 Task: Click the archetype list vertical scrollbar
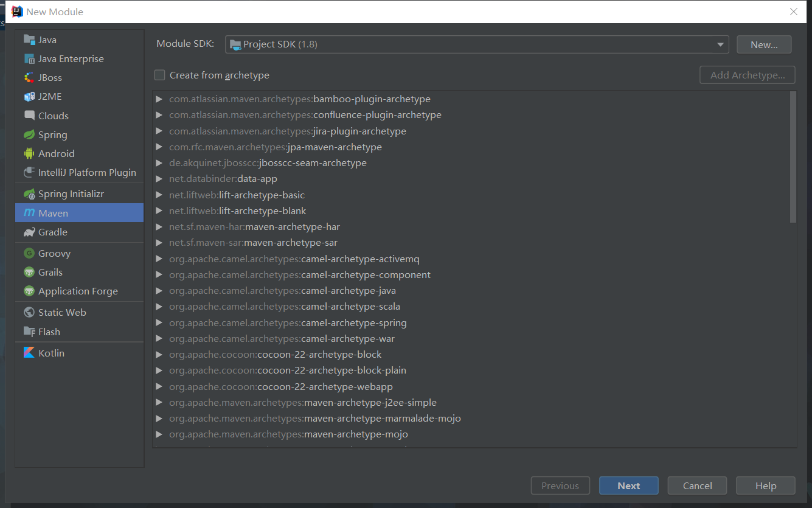coord(793,157)
